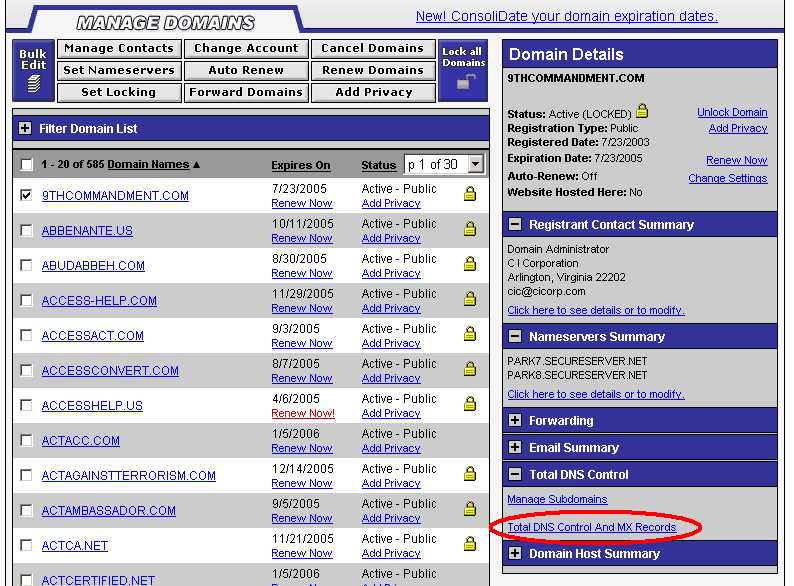Click the padlock icon for ACCESSACT.COM

(x=469, y=335)
